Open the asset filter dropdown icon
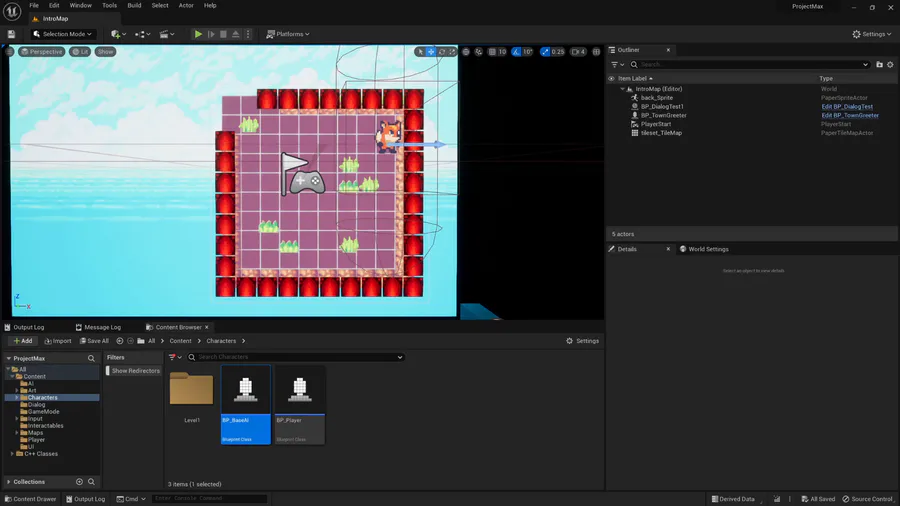The height and width of the screenshot is (506, 900). (x=174, y=357)
